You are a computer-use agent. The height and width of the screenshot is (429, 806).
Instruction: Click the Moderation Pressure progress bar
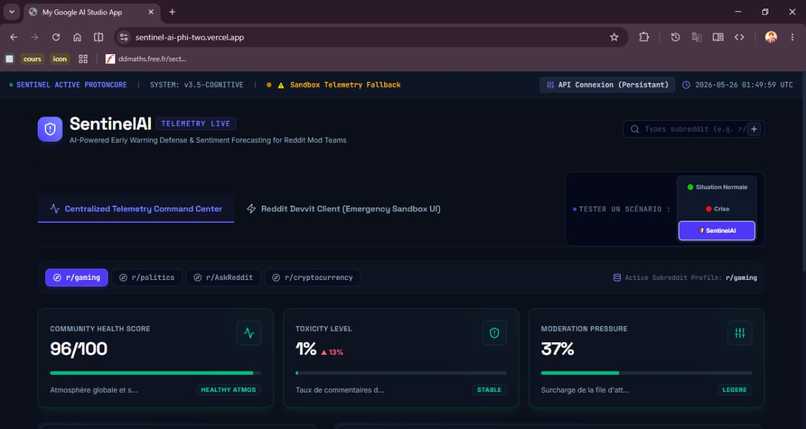[x=646, y=373]
